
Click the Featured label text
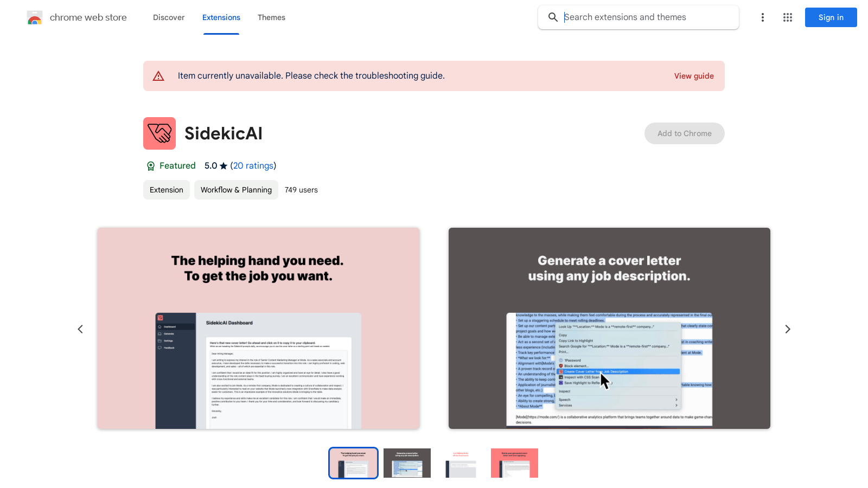pos(177,166)
